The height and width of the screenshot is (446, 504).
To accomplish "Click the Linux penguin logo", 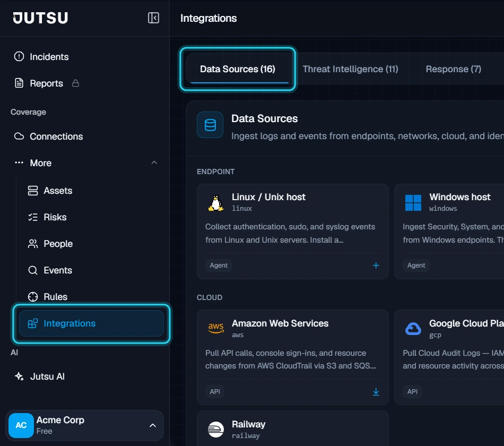I will (216, 203).
